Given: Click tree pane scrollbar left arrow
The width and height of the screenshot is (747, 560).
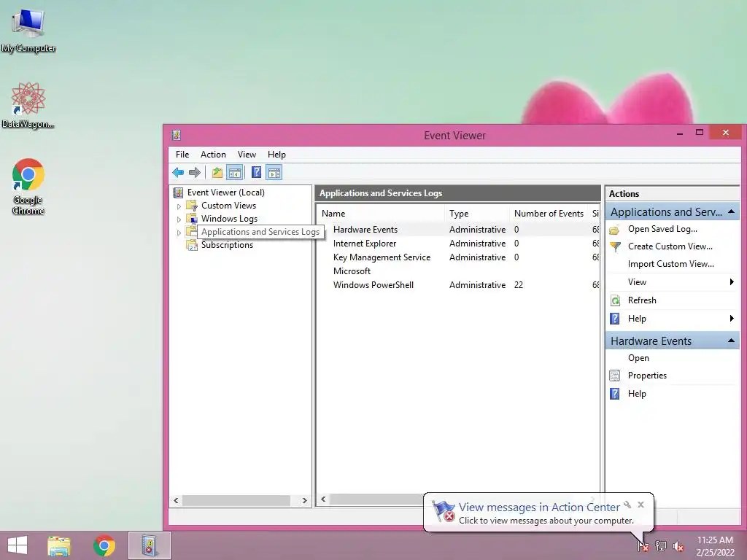Looking at the screenshot, I should (177, 500).
